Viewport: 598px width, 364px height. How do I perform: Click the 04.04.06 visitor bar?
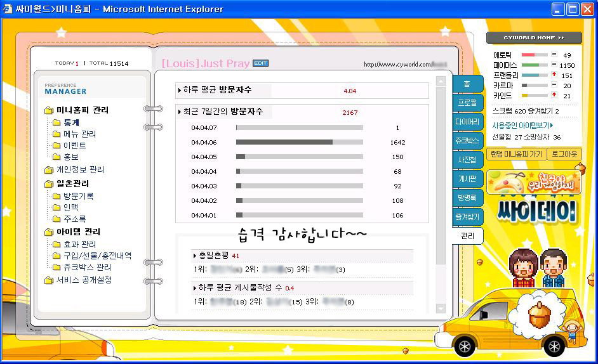click(x=300, y=142)
